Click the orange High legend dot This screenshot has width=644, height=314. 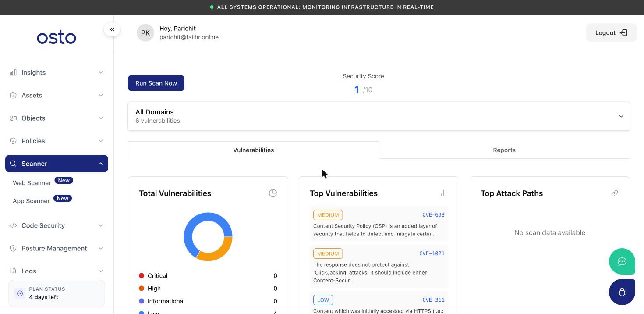(142, 288)
